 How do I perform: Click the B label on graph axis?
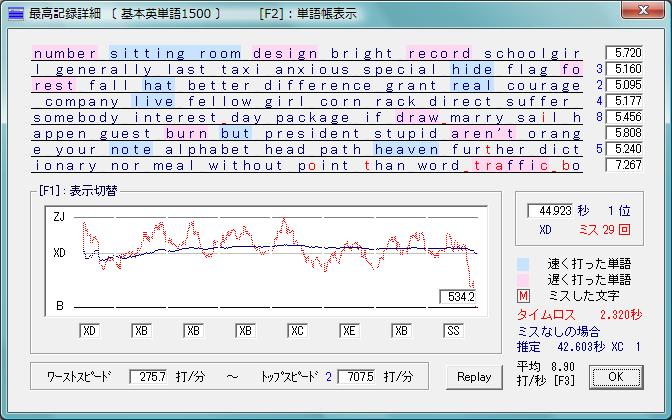[60, 306]
